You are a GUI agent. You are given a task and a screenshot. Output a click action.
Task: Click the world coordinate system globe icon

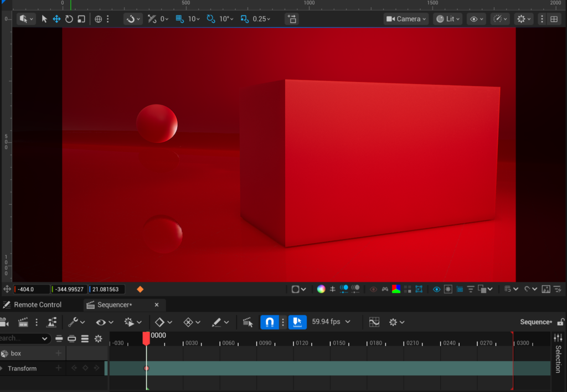tap(99, 19)
